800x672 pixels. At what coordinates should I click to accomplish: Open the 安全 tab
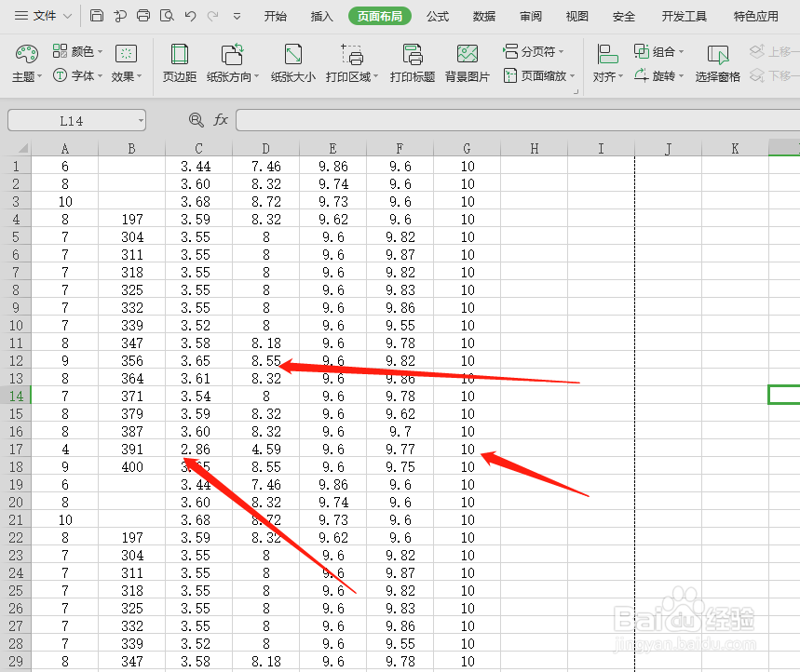pos(623,17)
